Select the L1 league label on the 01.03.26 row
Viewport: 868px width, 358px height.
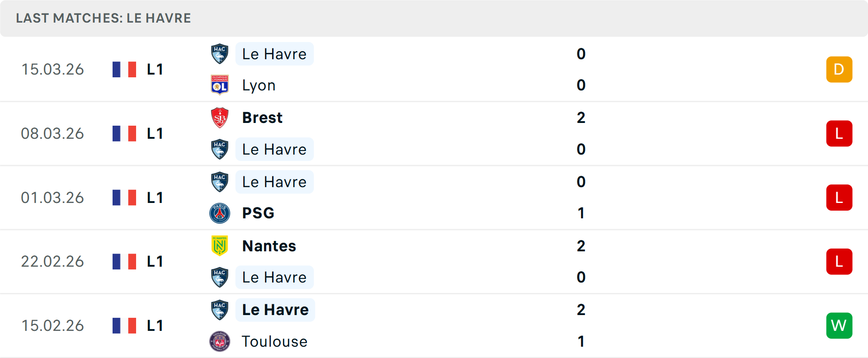[154, 198]
